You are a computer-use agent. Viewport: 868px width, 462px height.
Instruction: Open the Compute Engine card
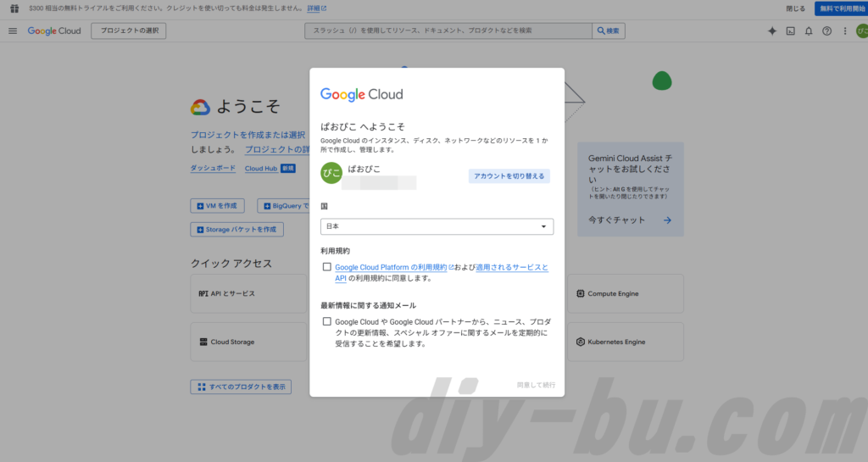point(626,294)
